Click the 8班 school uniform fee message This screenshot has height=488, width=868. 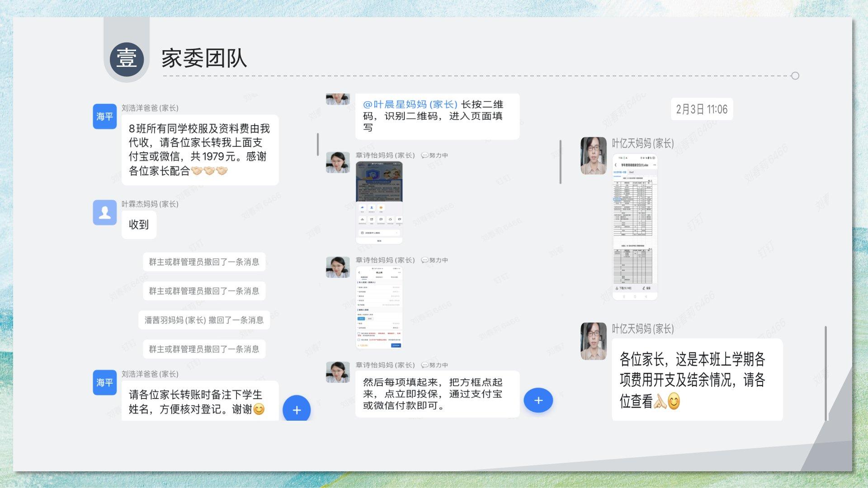coord(199,150)
